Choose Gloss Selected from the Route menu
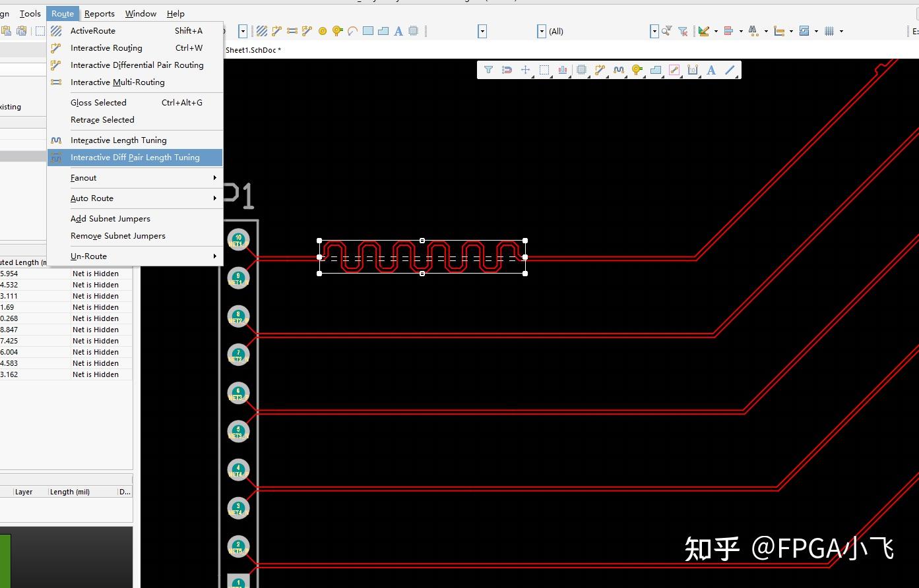 (x=98, y=102)
